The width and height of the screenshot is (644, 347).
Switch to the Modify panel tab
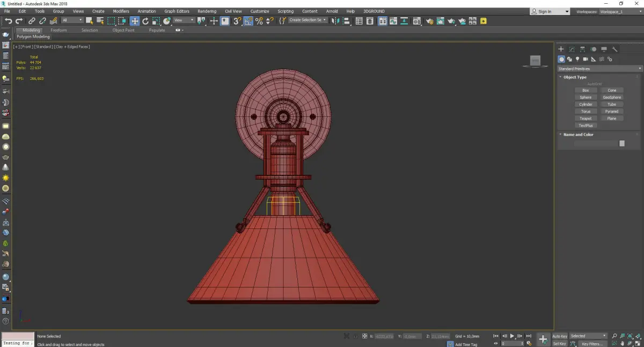572,49
